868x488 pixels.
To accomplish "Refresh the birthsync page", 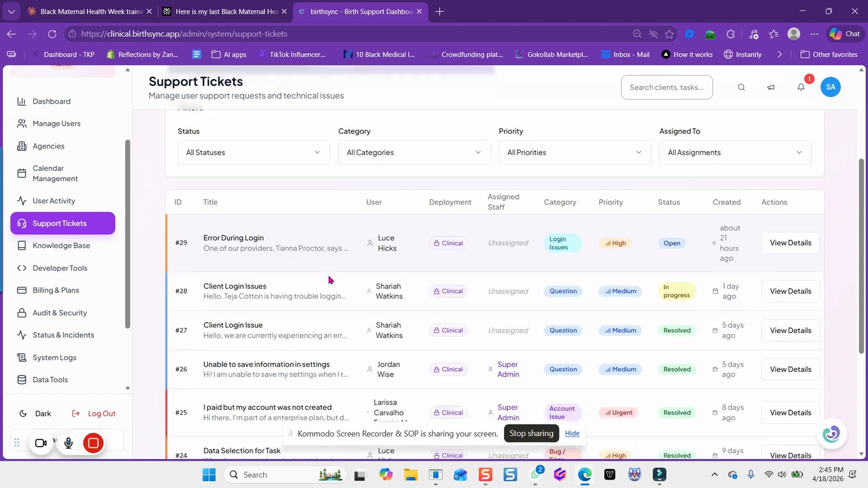I will coord(52,34).
